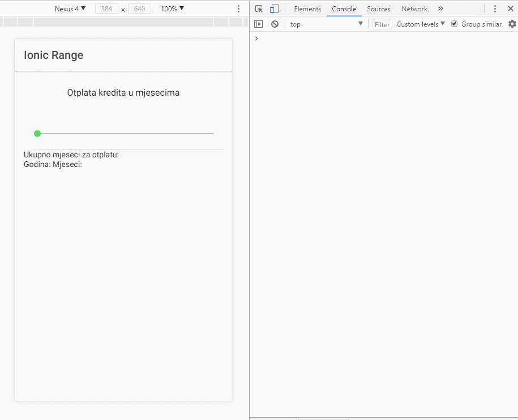Activate the inspect element picker icon

259,9
